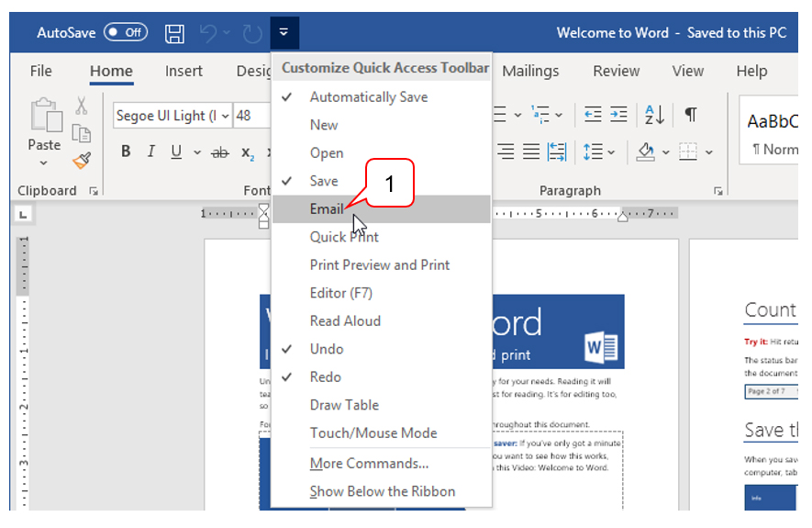Expand the Shading color dropdown arrow

[666, 152]
